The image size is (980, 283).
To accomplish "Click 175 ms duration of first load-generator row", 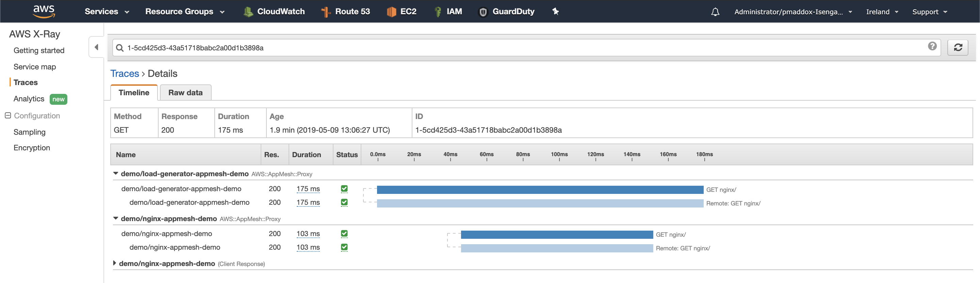I will pyautogui.click(x=308, y=189).
